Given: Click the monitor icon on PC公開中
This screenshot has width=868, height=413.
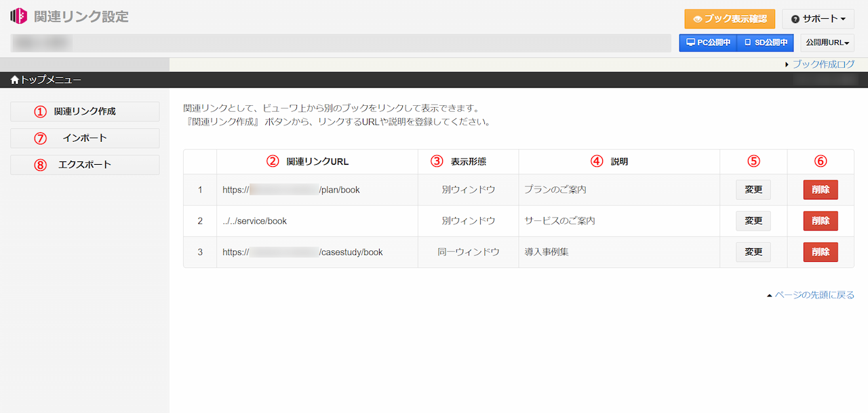Looking at the screenshot, I should (690, 43).
